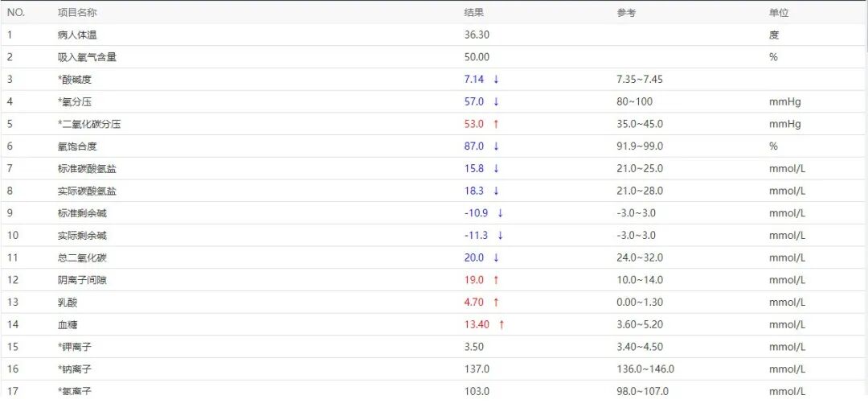Click the % unit in 吸入氧气含量 row

pyautogui.click(x=773, y=57)
